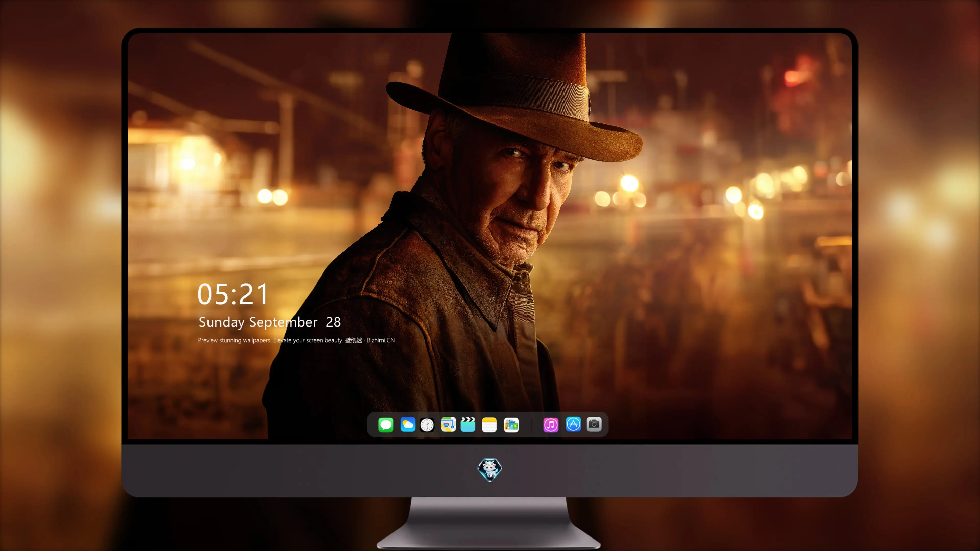This screenshot has width=980, height=551.
Task: Open the Clock app in the dock
Action: (427, 424)
